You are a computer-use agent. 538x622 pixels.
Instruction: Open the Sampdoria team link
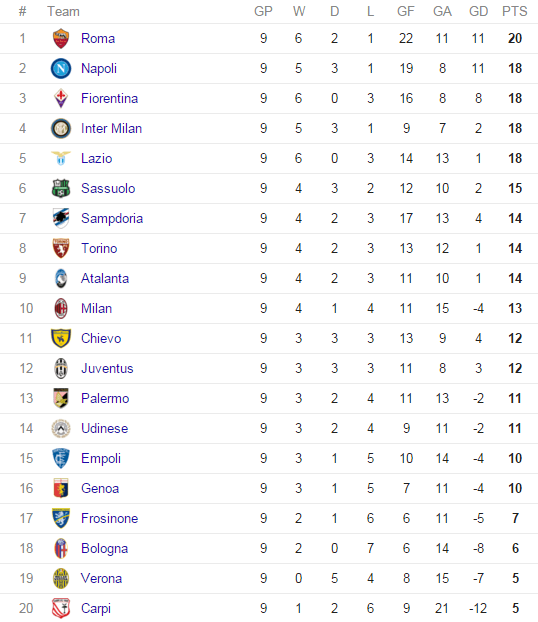(112, 219)
